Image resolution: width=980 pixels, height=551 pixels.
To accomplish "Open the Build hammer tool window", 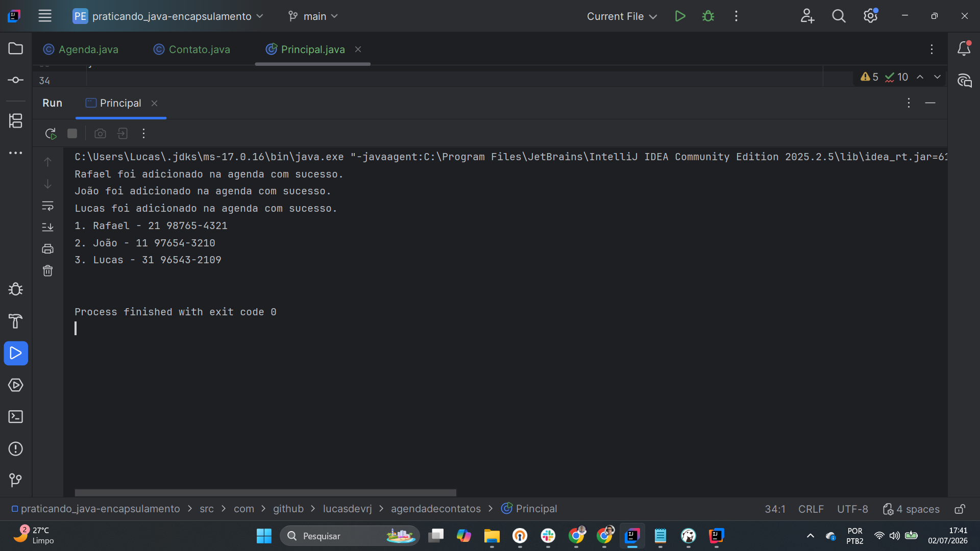I will [x=16, y=321].
